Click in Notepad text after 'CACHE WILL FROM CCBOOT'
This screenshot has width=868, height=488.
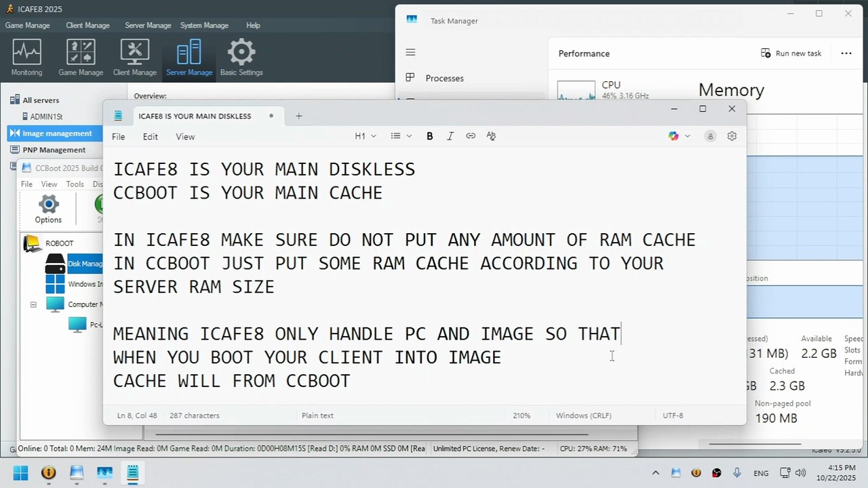point(352,381)
